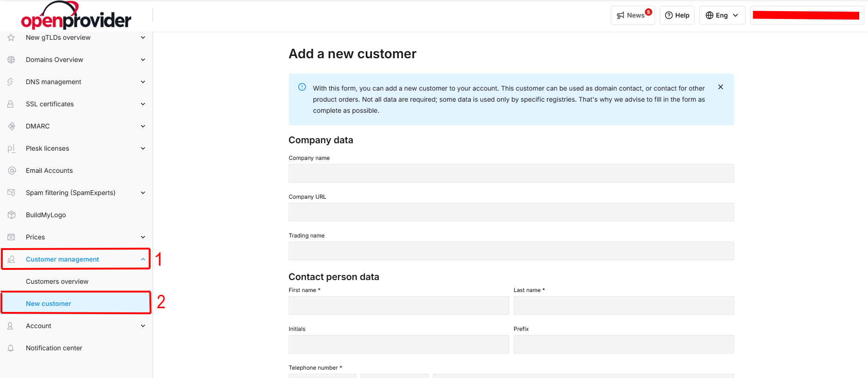
Task: Click the Company URL field
Action: pyautogui.click(x=511, y=212)
